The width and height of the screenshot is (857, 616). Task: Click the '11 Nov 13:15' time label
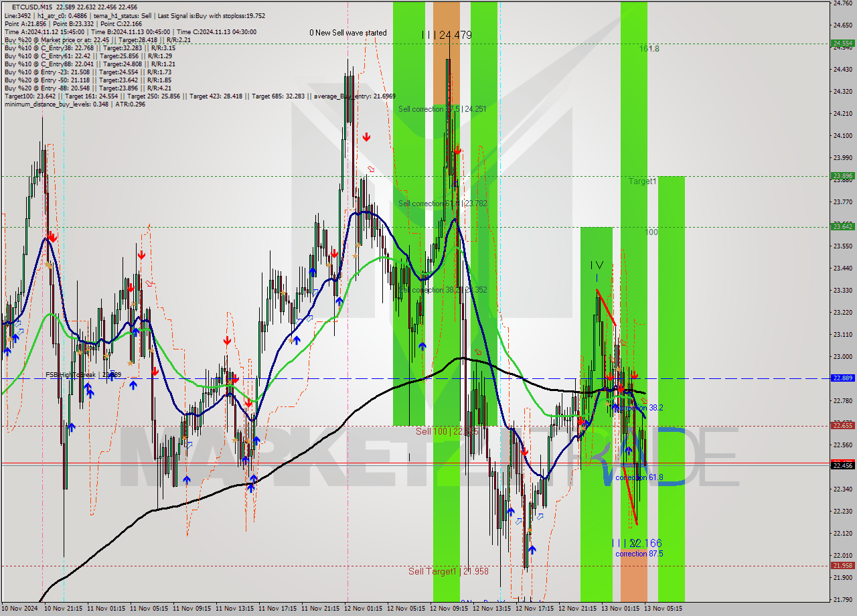[x=234, y=609]
